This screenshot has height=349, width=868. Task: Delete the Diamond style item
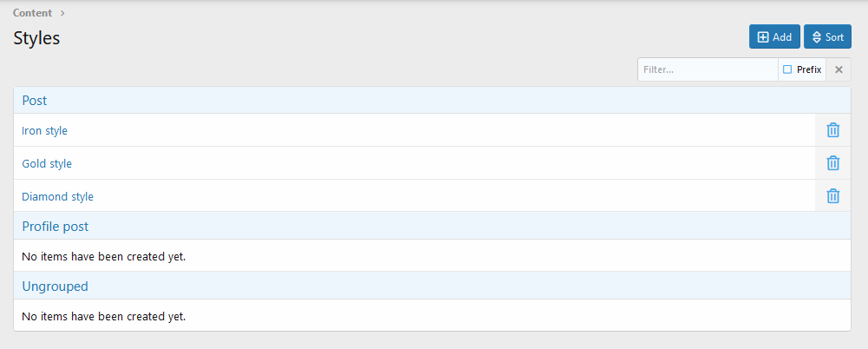pyautogui.click(x=832, y=196)
